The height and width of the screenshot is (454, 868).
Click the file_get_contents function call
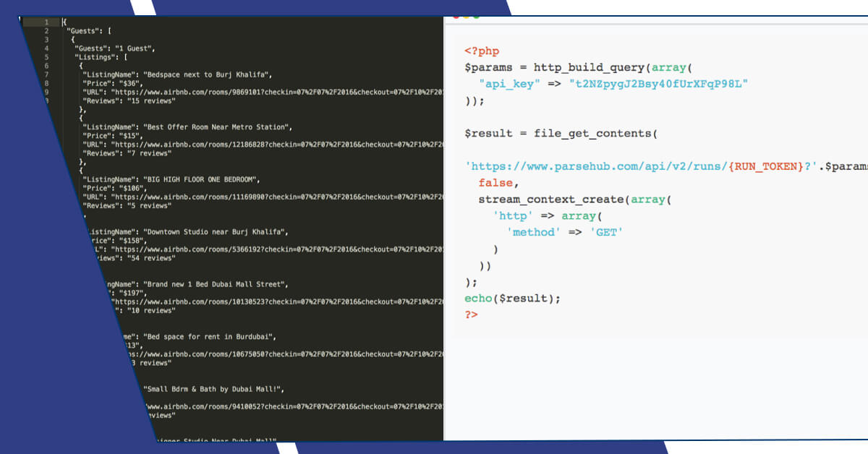[x=592, y=134]
